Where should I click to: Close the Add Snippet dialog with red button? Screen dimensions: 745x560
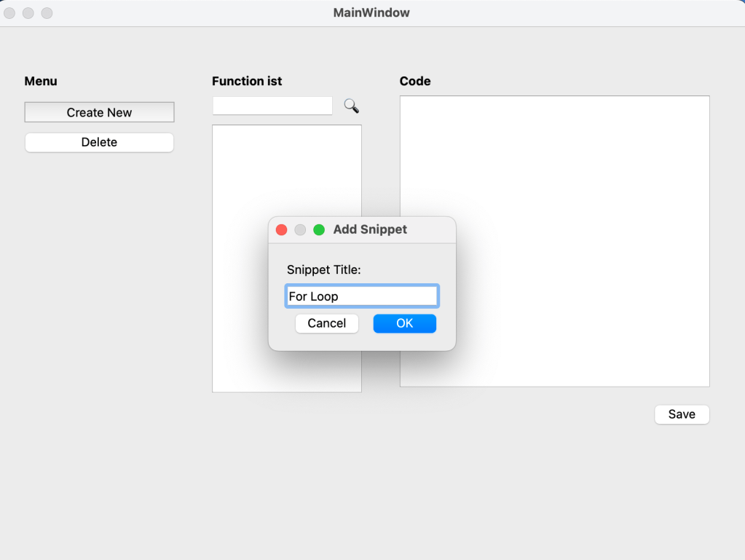tap(281, 230)
